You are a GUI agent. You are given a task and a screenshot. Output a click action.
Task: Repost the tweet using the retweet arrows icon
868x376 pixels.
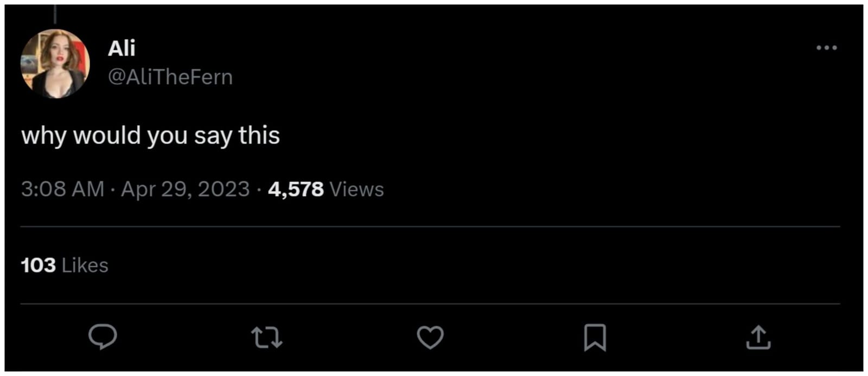point(267,337)
